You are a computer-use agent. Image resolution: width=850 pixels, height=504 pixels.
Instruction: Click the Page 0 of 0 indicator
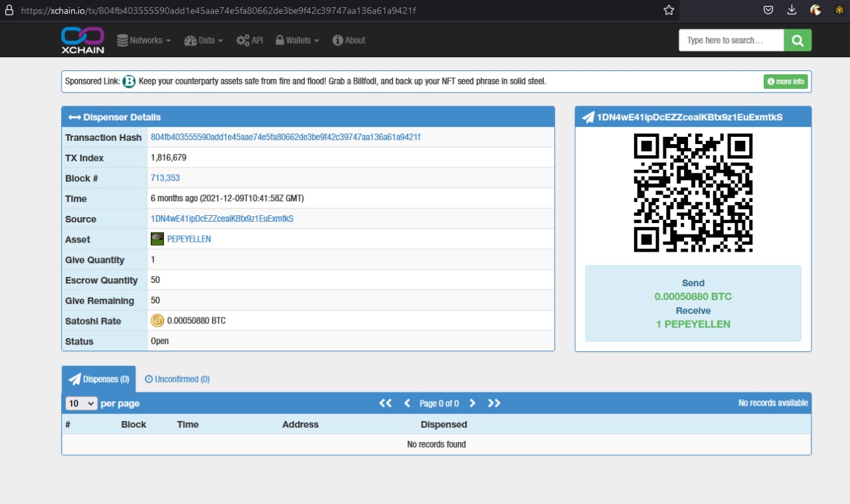[x=439, y=403]
